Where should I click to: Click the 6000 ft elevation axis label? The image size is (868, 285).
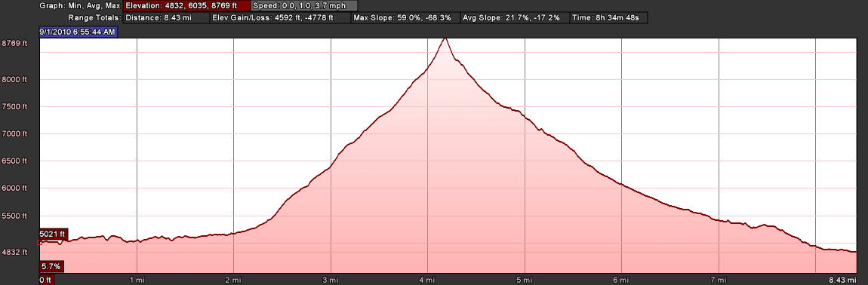[16, 188]
